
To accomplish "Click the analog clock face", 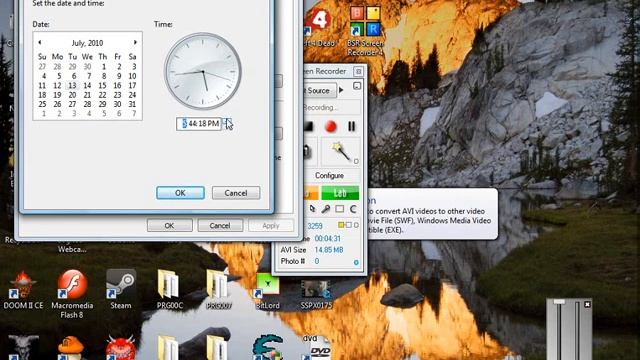I will (203, 71).
